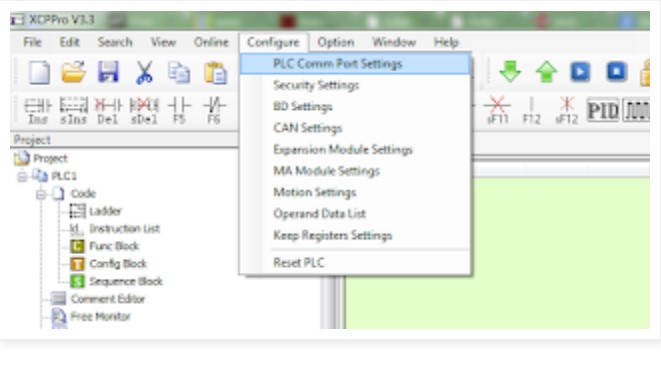Open a project with the folder icon
Screen dimensions: 661x381
pyautogui.click(x=73, y=72)
